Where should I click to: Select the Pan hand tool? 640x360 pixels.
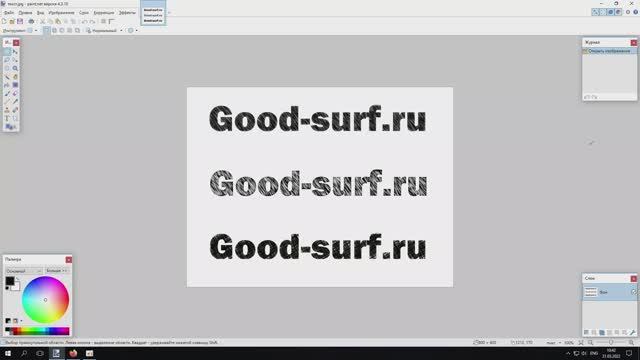15,77
